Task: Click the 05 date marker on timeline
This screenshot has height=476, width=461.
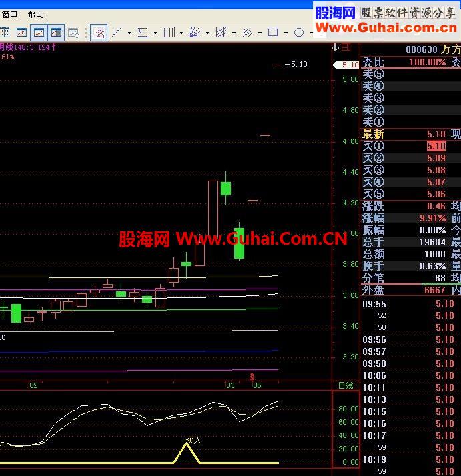Action: [x=257, y=385]
